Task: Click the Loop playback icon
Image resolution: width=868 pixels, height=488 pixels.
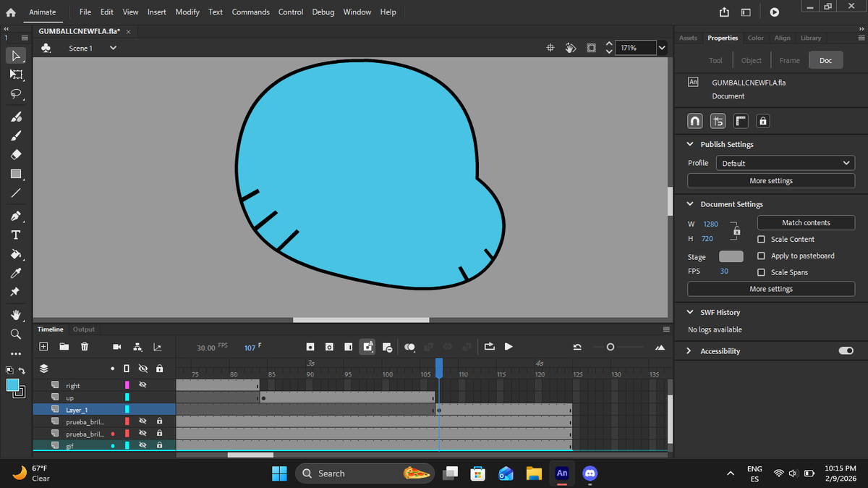Action: click(490, 347)
